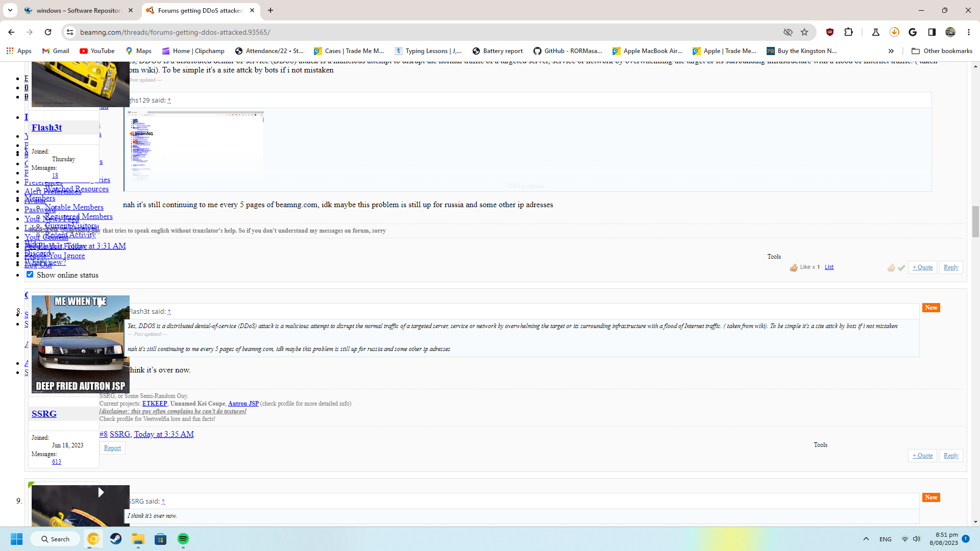This screenshot has width=980, height=551.
Task: Open the Chrome extensions puzzle icon
Action: [848, 32]
